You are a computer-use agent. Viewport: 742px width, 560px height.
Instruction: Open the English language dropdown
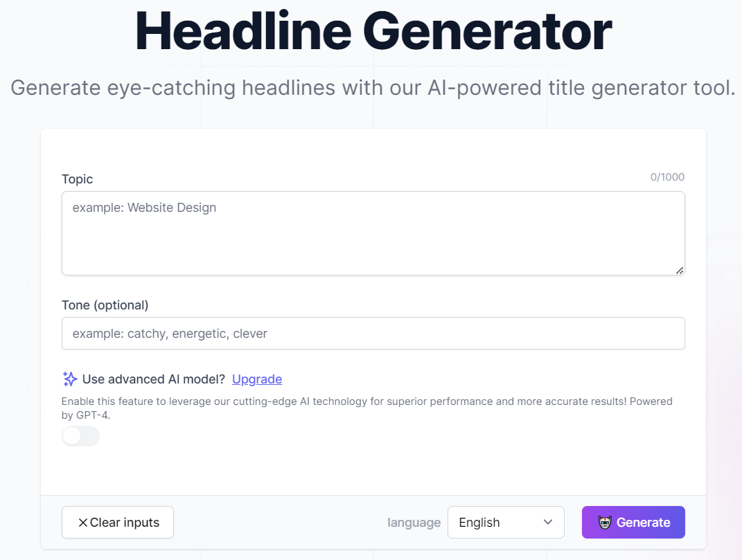click(506, 522)
